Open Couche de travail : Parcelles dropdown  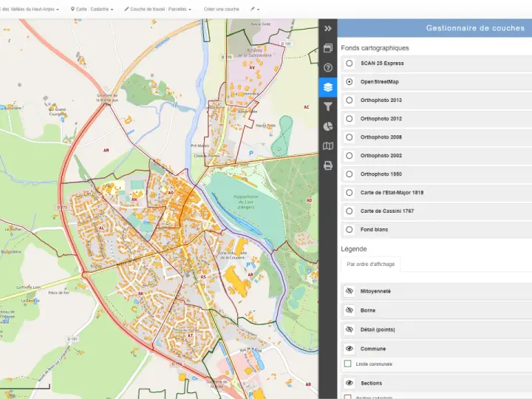[157, 9]
